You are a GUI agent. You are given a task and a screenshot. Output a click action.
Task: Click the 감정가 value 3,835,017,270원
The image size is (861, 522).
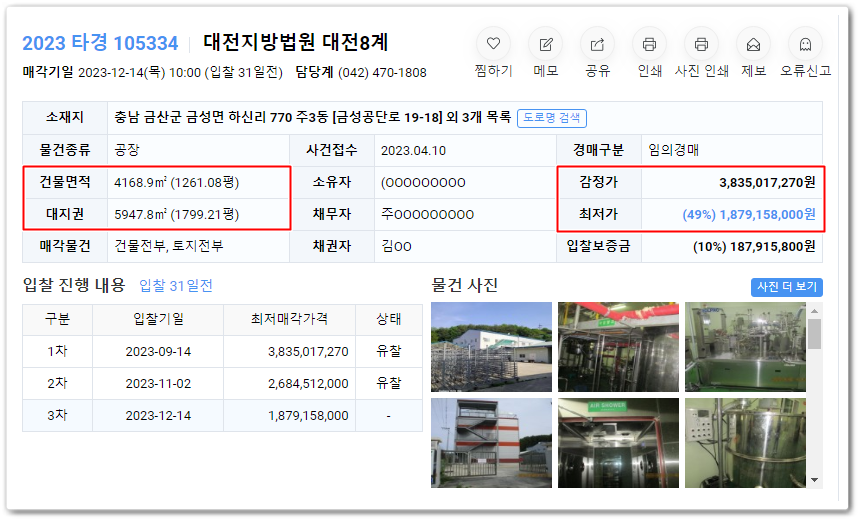[767, 182]
